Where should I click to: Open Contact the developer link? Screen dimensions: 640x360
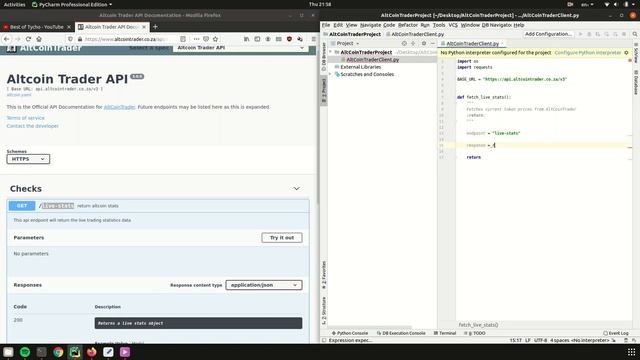point(33,126)
